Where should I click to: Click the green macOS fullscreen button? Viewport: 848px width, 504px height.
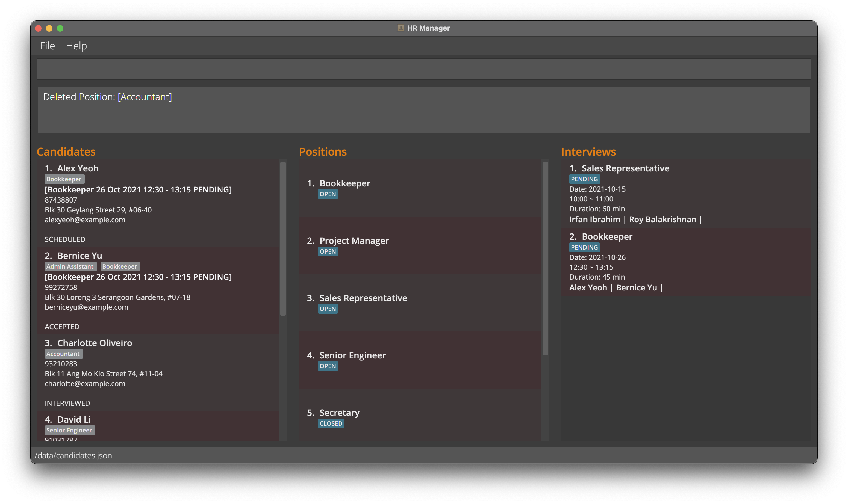pyautogui.click(x=60, y=28)
